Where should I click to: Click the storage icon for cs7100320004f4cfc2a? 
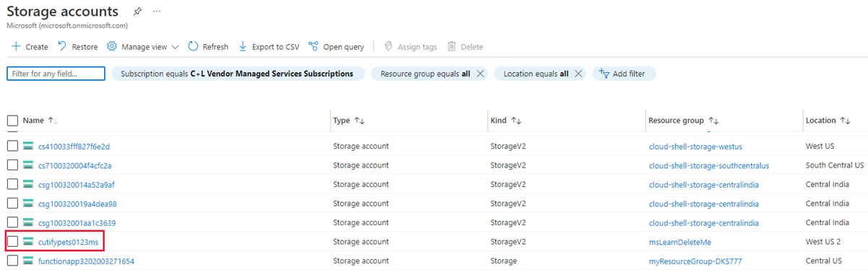click(29, 165)
